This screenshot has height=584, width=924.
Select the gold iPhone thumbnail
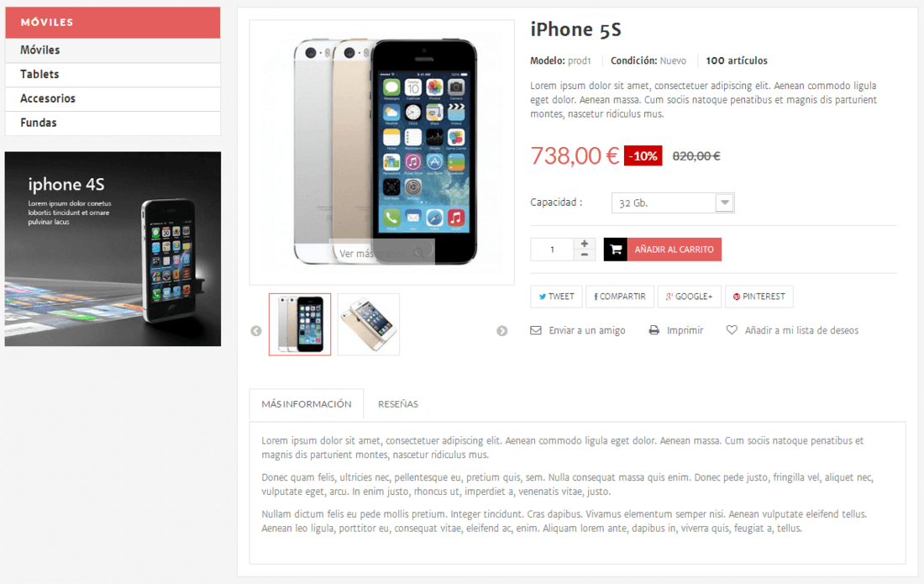click(x=368, y=324)
